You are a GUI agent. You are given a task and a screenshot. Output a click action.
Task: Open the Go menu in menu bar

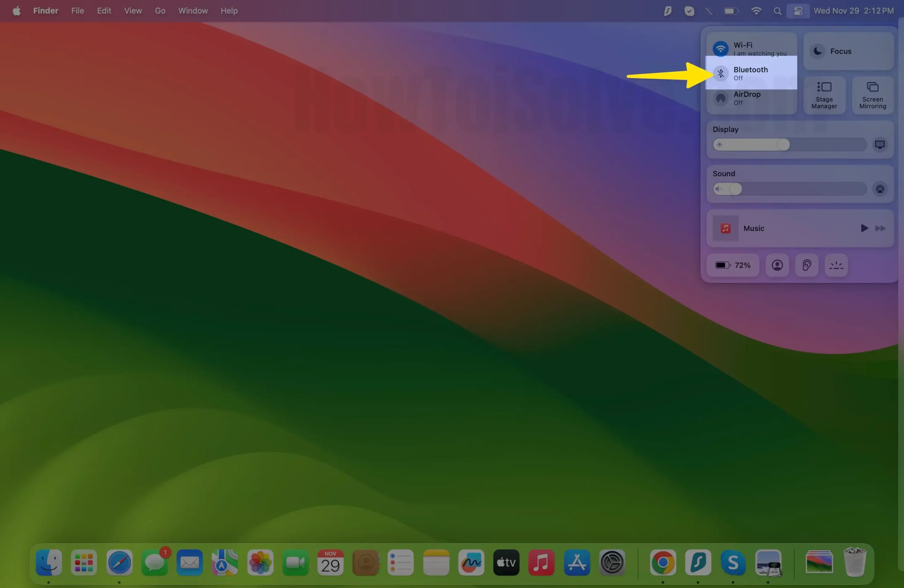tap(160, 11)
